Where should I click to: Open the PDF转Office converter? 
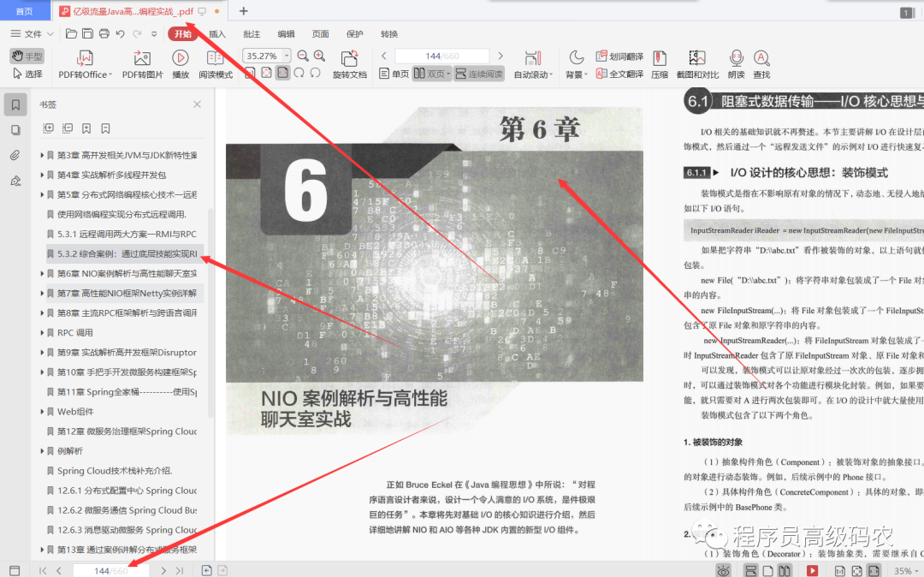coord(85,64)
